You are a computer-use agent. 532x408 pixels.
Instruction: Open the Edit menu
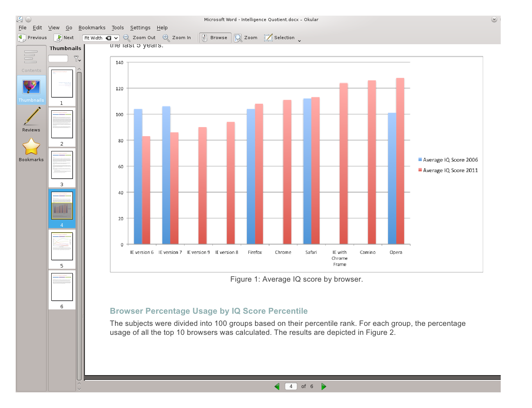coord(37,28)
